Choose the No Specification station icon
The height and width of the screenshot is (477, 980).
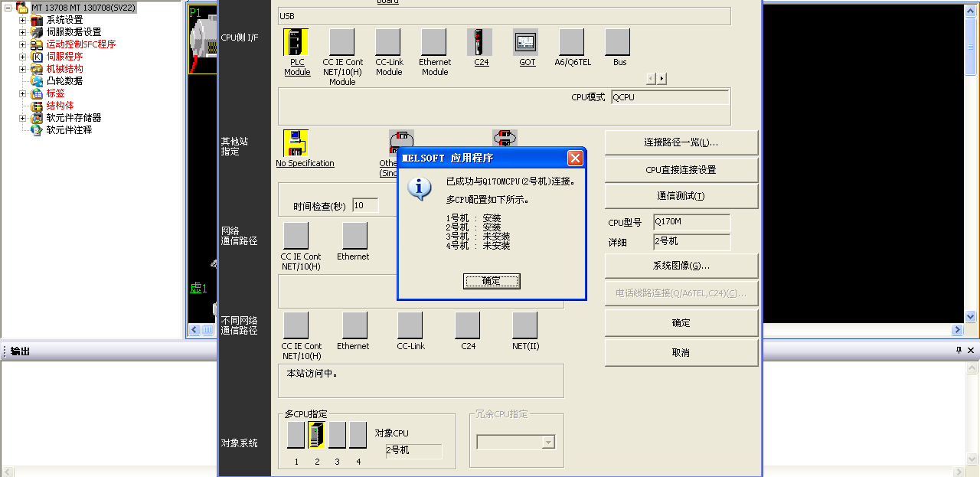click(296, 143)
